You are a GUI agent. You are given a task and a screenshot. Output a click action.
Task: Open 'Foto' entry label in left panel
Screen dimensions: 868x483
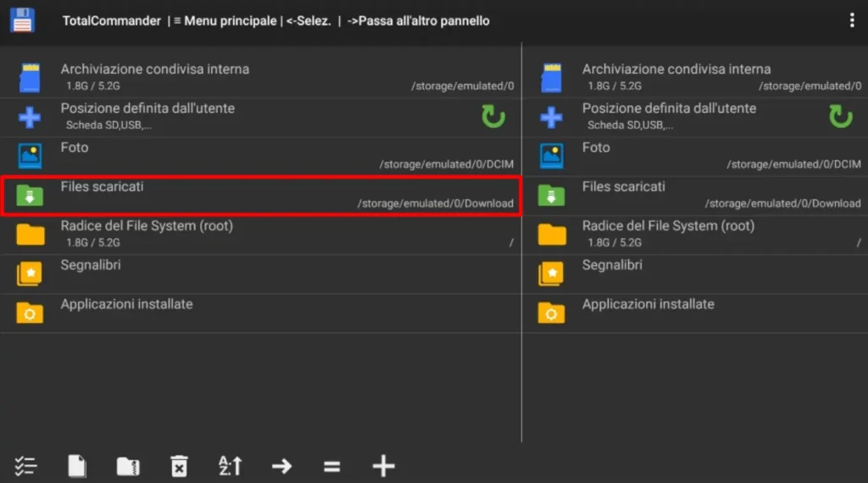(x=75, y=147)
